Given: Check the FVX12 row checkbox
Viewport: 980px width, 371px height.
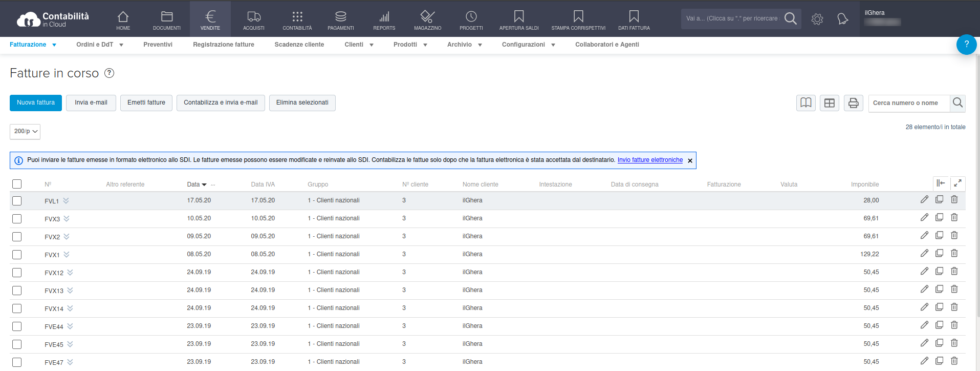Looking at the screenshot, I should point(17,273).
